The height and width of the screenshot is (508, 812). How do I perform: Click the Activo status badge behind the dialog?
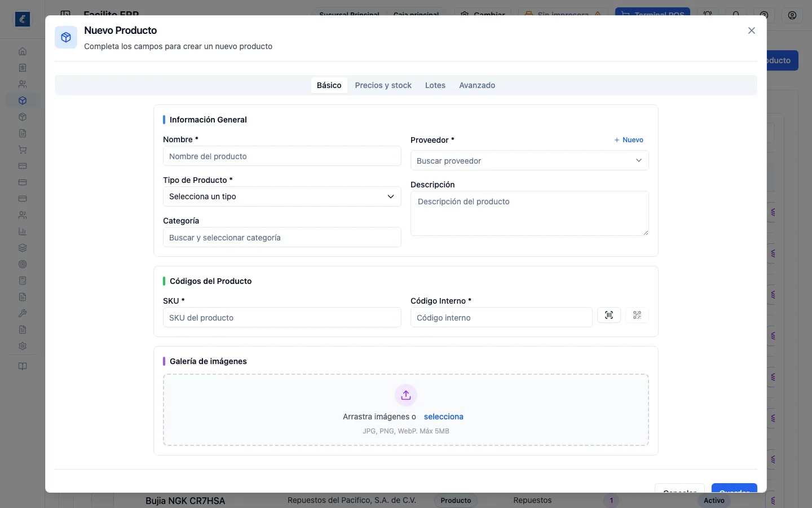(714, 501)
